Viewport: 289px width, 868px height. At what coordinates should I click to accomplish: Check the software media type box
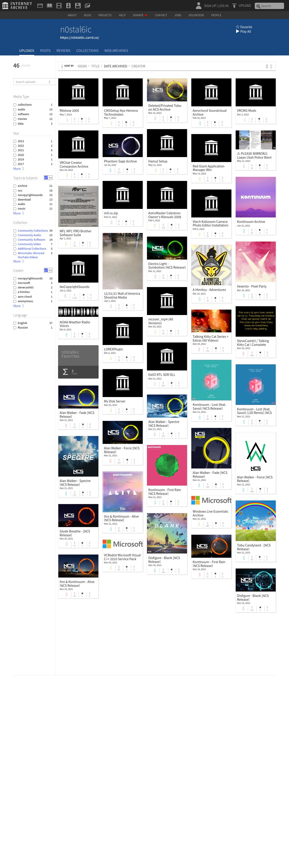tap(15, 114)
